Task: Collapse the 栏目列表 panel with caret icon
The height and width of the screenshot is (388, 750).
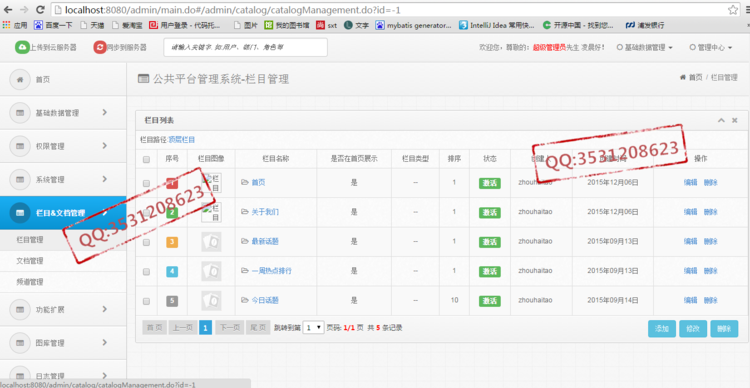Action: click(x=721, y=121)
